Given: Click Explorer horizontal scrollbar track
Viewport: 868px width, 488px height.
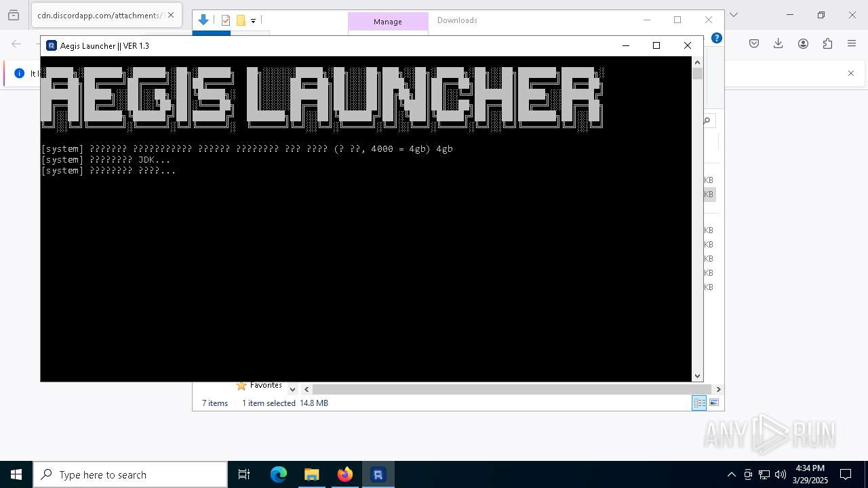Looking at the screenshot, I should click(512, 389).
